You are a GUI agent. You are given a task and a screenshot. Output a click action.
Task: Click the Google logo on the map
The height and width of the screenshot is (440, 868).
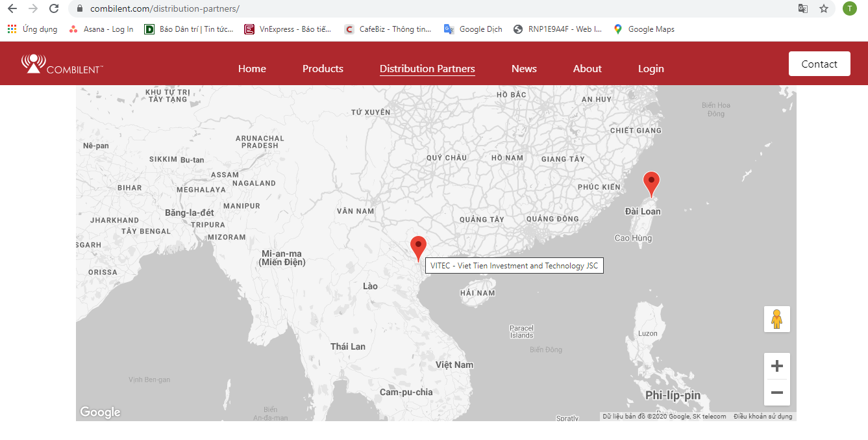pos(100,412)
